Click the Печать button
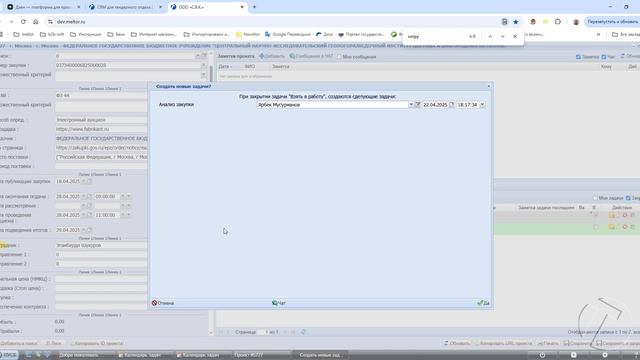Image resolution: width=640 pixels, height=360 pixels. [548, 343]
